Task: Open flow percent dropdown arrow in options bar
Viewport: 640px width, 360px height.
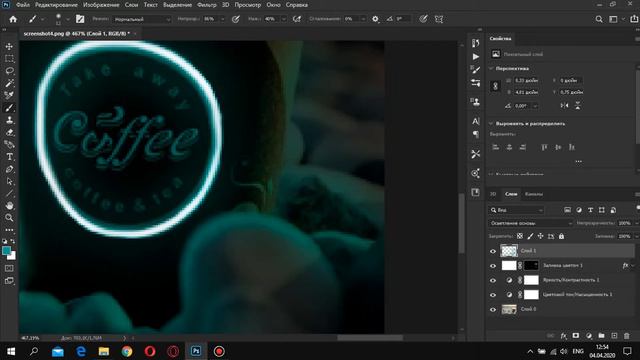Action: tap(284, 19)
